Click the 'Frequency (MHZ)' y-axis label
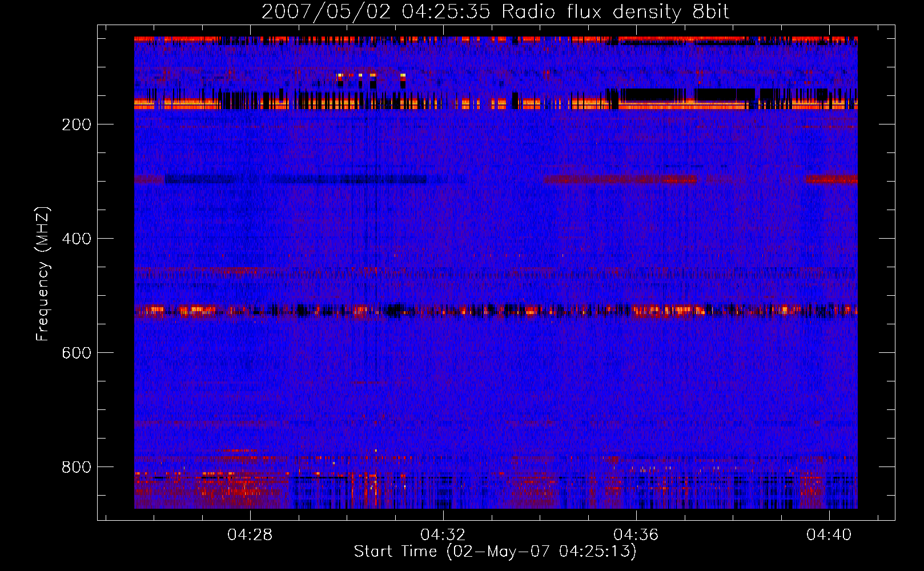The image size is (924, 571). click(43, 274)
